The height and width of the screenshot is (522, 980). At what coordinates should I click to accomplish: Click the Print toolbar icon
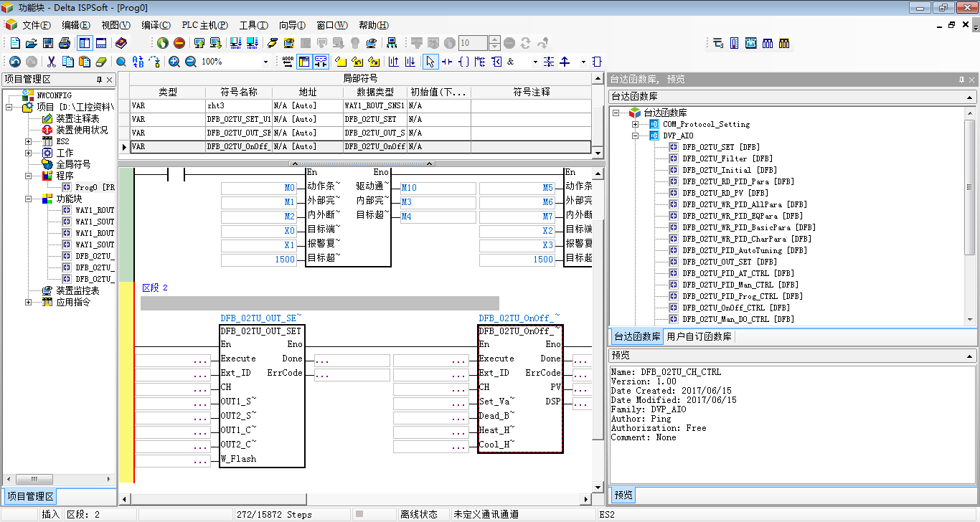pos(65,43)
